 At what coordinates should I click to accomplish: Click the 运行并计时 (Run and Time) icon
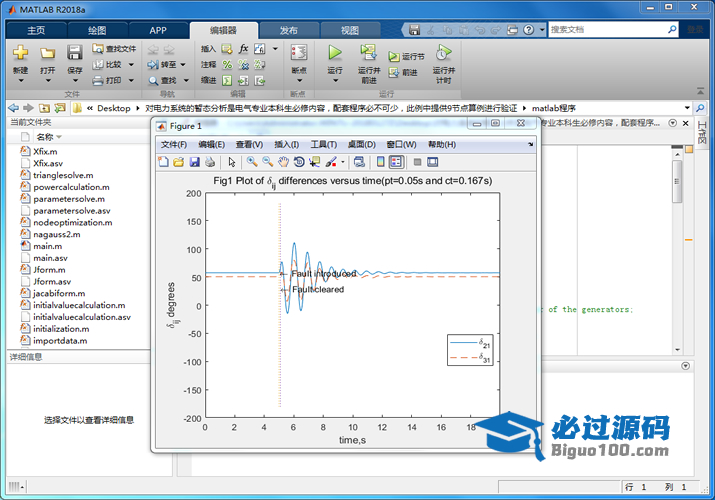(x=443, y=52)
